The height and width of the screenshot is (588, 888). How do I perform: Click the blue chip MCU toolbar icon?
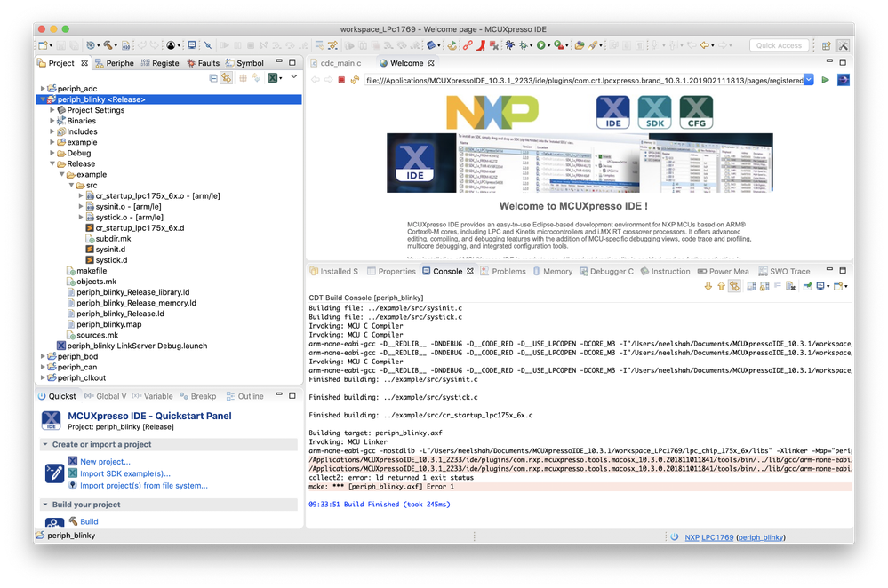click(431, 45)
